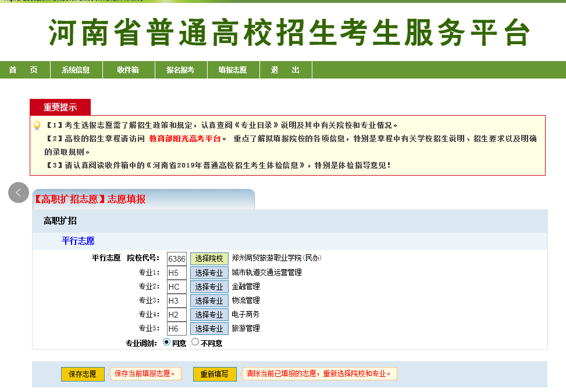Go to 收件箱 in navigation bar

tap(128, 70)
